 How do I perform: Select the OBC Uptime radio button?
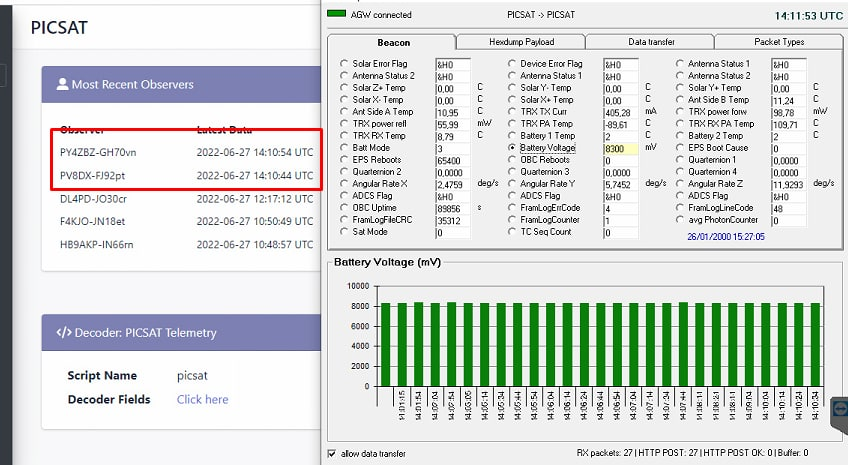click(x=343, y=208)
